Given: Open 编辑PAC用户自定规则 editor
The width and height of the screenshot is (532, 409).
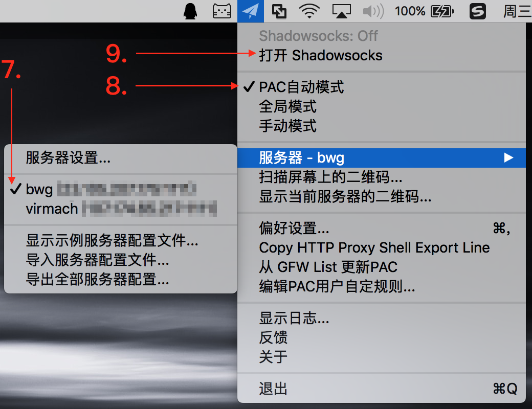Looking at the screenshot, I should coord(382,287).
